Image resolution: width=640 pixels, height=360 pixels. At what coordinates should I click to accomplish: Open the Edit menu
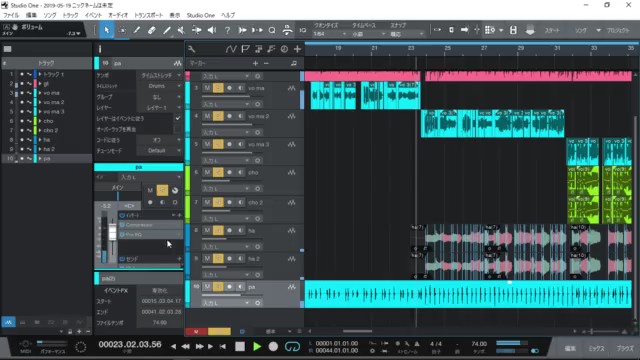(31, 15)
